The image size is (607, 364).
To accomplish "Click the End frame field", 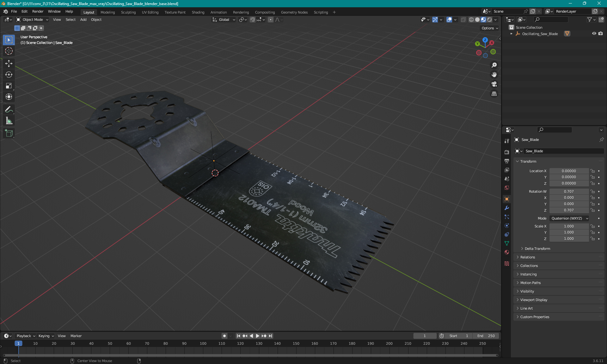I will pyautogui.click(x=486, y=336).
